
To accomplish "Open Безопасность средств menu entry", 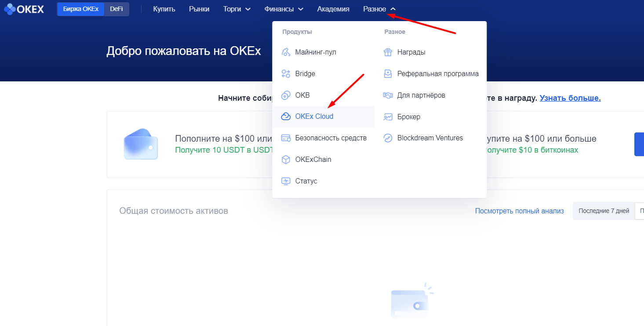I will point(324,138).
